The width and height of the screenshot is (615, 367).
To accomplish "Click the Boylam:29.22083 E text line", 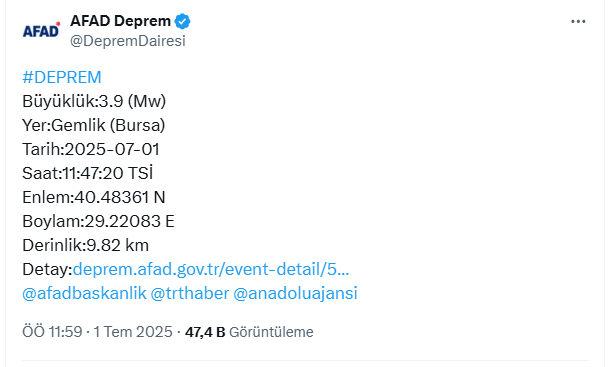I will click(x=98, y=221).
